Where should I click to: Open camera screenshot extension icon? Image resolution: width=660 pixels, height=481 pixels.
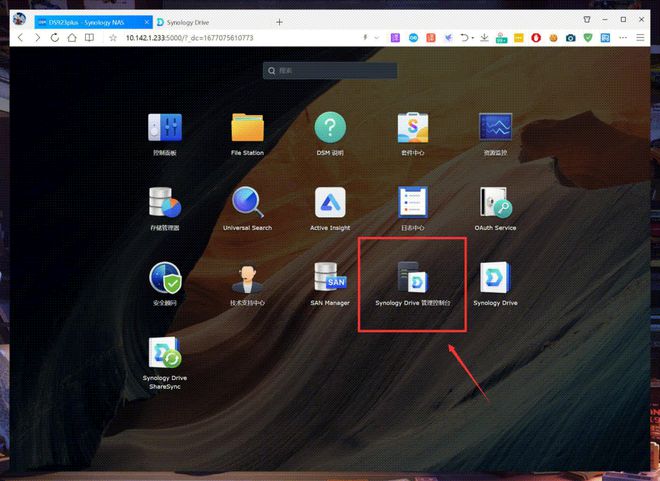571,38
